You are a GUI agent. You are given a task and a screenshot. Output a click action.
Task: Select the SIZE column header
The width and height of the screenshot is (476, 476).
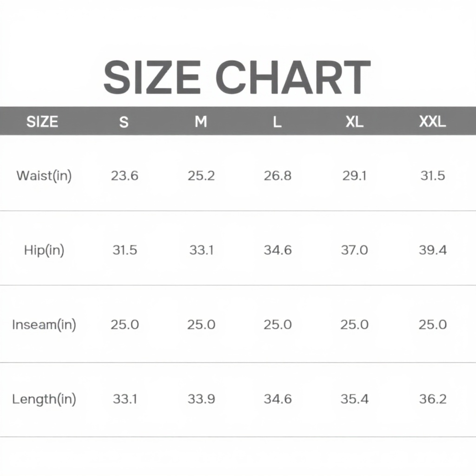pos(42,122)
